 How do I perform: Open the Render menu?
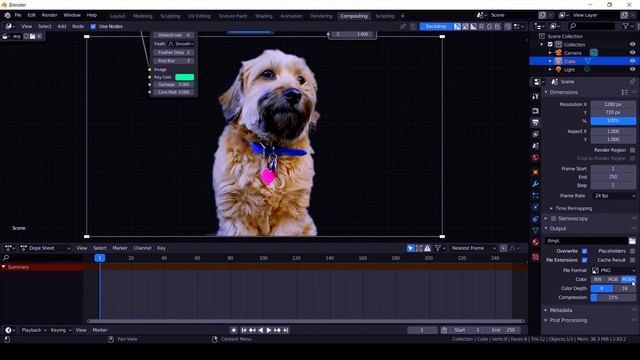click(49, 15)
